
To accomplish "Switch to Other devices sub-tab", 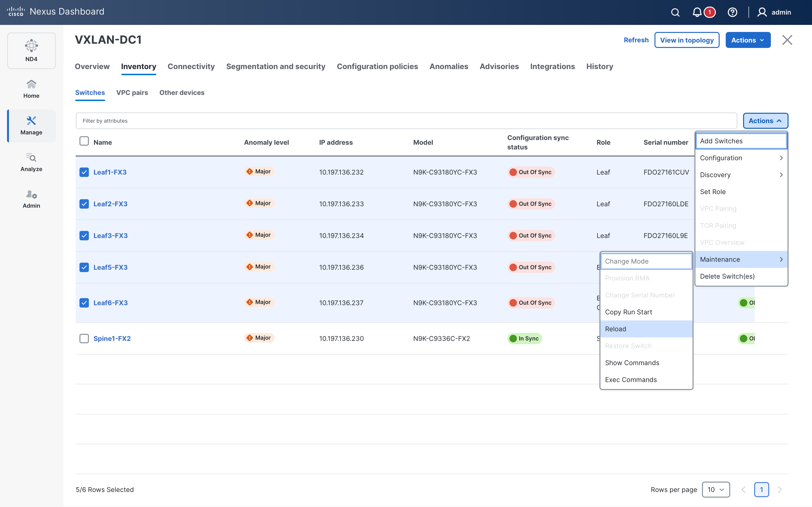I will coord(182,93).
